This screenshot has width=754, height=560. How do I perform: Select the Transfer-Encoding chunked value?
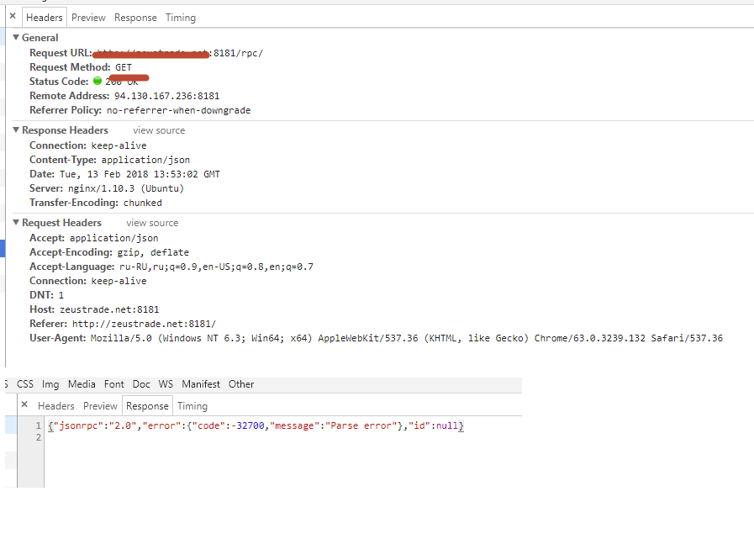[x=143, y=203]
